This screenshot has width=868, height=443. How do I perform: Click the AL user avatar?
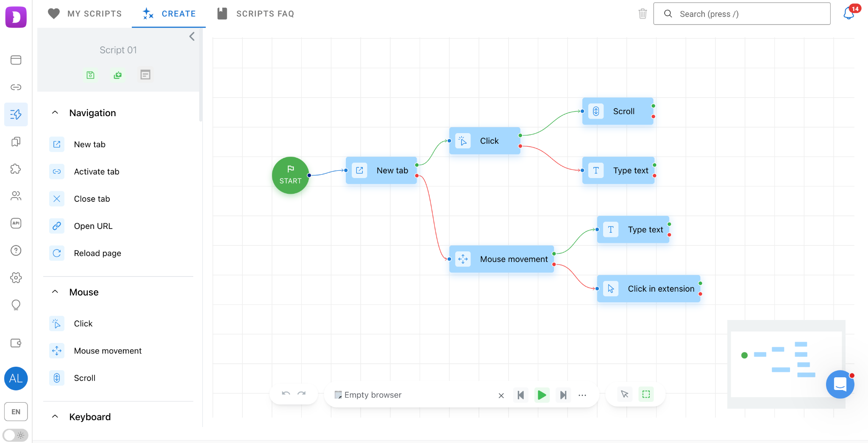[x=16, y=379]
